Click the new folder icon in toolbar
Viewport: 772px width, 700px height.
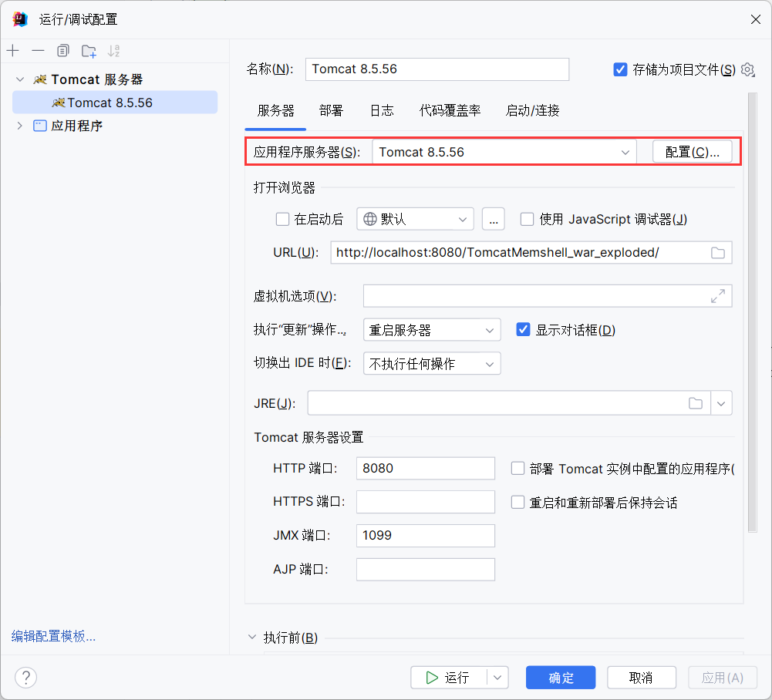[89, 51]
